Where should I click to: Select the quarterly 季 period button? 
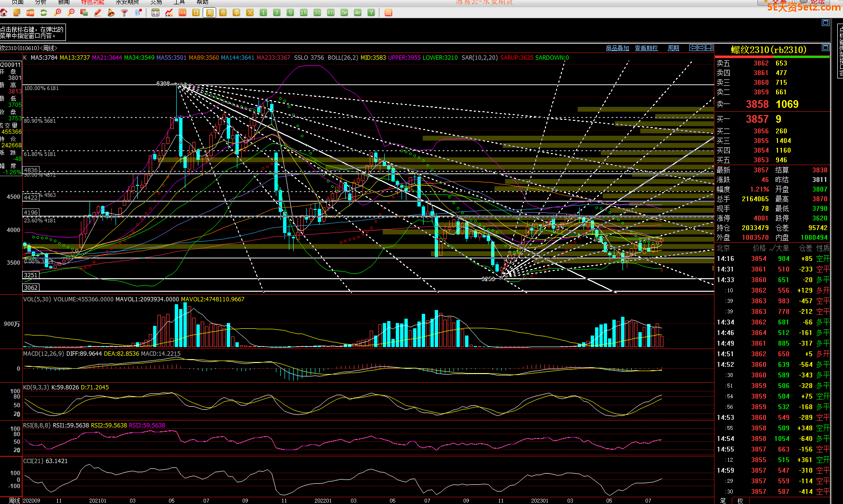236,13
